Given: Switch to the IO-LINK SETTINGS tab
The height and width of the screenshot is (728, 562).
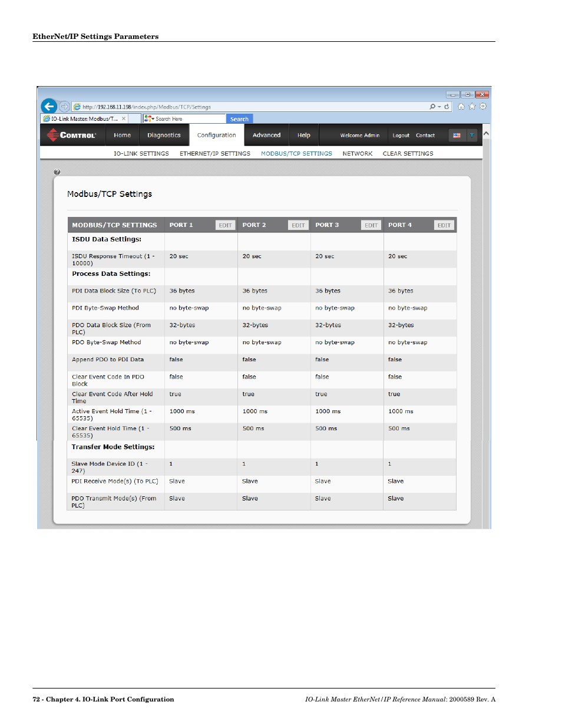Looking at the screenshot, I should tap(141, 153).
